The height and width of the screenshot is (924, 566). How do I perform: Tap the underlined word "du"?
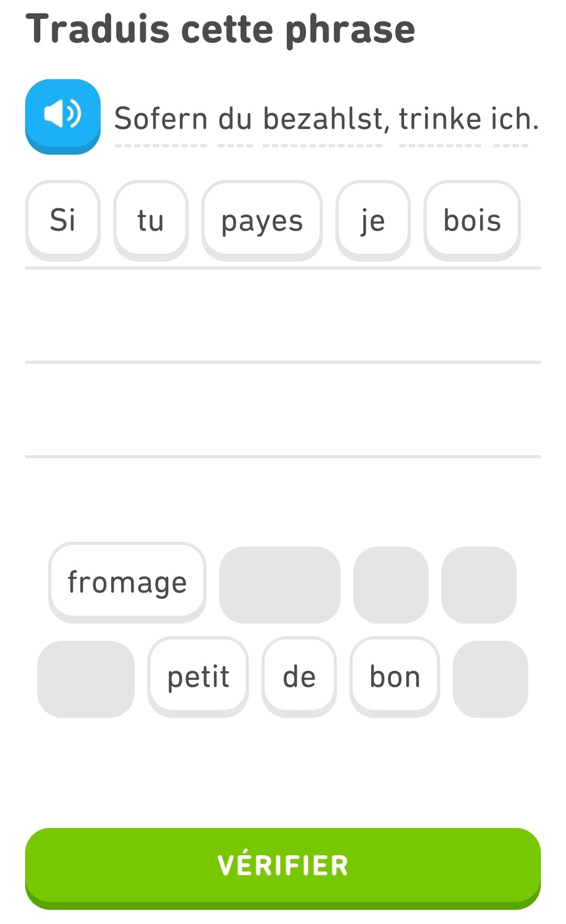click(x=235, y=119)
